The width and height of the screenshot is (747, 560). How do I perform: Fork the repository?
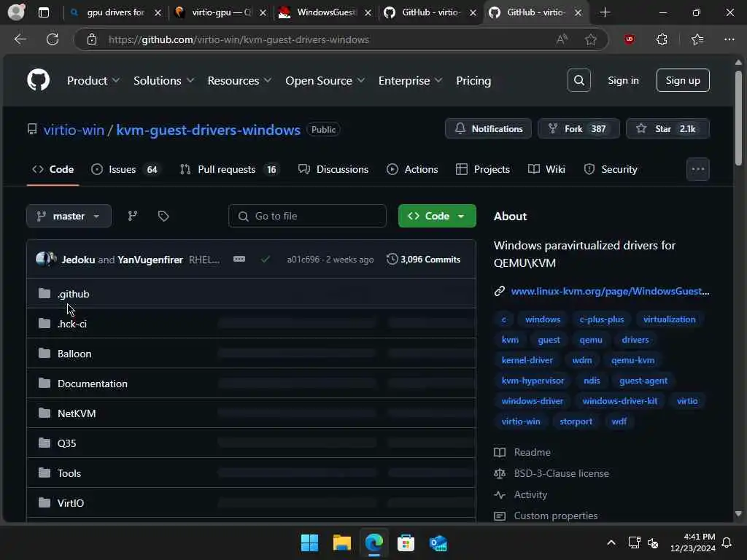click(578, 128)
